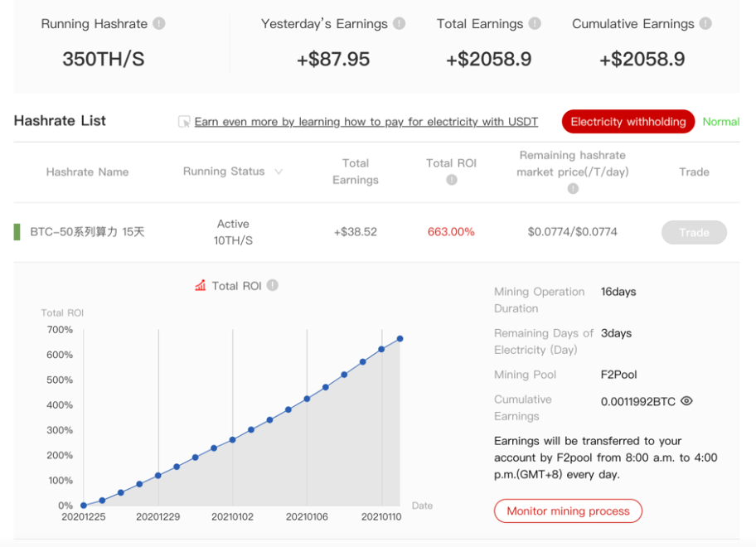Expand Running Status filter dropdown arrow
The image size is (756, 547).
pyautogui.click(x=279, y=172)
